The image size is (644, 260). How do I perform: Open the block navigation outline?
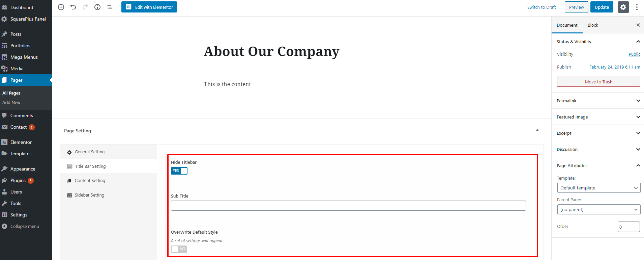click(109, 7)
